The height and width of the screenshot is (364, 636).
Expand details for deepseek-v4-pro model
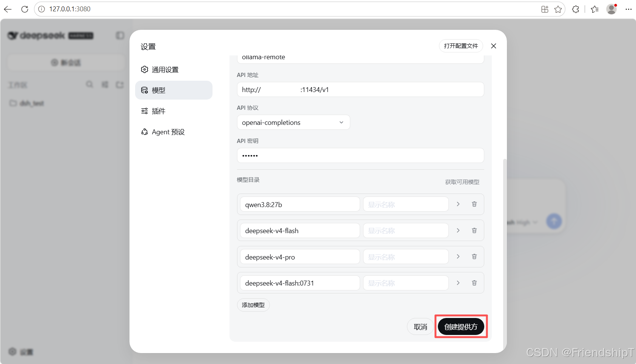pyautogui.click(x=458, y=256)
